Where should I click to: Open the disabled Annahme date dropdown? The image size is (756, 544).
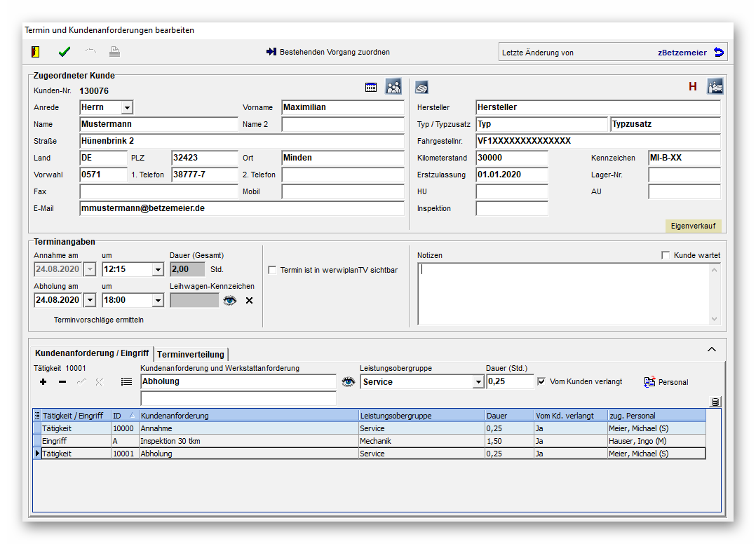(x=90, y=269)
